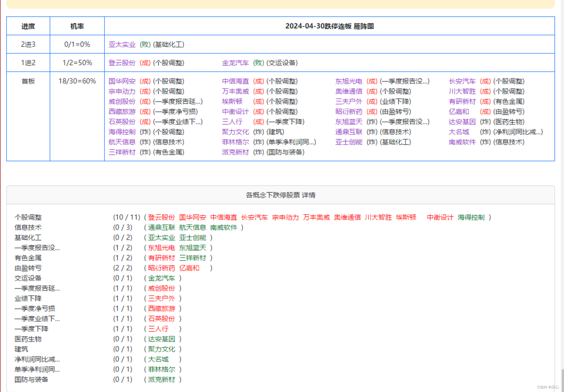This screenshot has width=564, height=392.
Task: Click 昭衍新药 in the 首板 table row
Action: pos(349,112)
